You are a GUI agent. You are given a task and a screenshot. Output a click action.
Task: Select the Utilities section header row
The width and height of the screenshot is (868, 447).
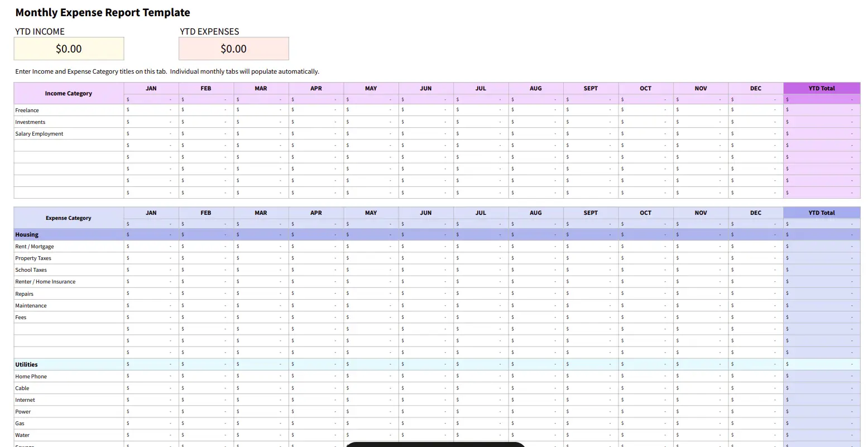click(26, 364)
